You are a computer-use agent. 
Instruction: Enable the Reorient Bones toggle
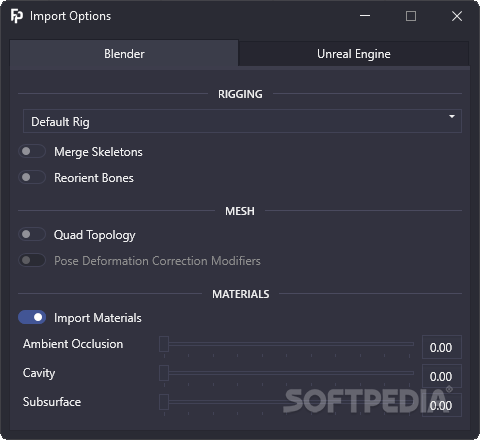pos(32,178)
